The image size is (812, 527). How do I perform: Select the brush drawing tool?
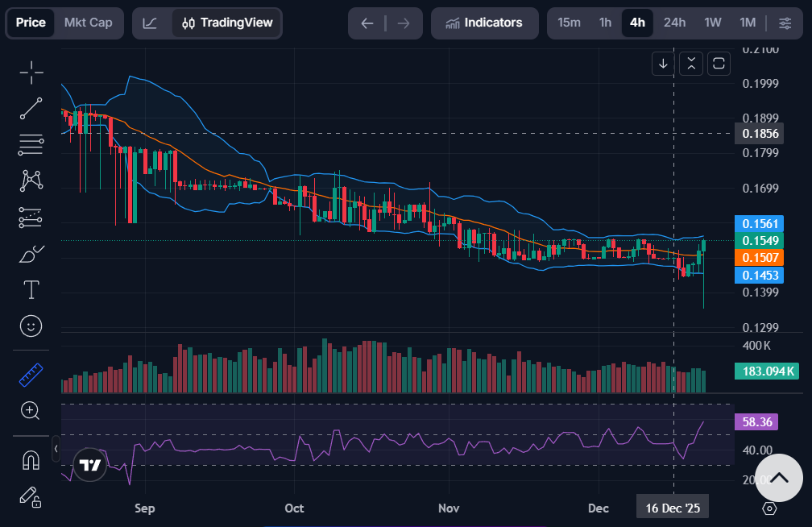tap(31, 253)
